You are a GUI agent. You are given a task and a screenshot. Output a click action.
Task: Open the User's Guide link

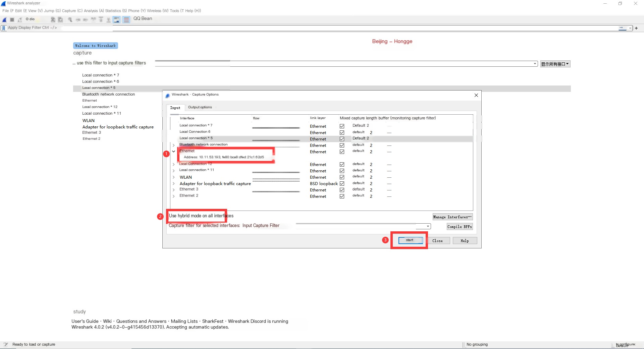(85, 321)
